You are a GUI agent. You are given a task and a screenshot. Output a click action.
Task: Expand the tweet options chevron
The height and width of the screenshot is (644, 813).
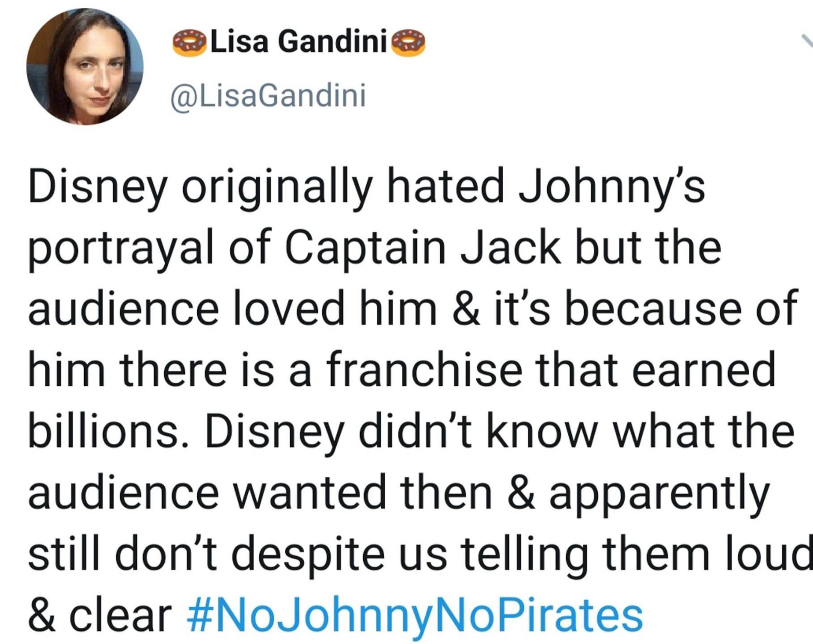pos(807,41)
